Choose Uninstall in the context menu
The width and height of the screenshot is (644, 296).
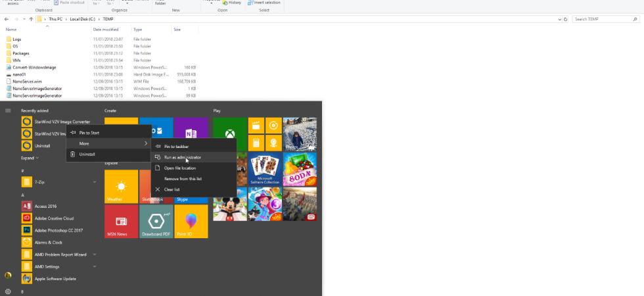tap(109, 154)
